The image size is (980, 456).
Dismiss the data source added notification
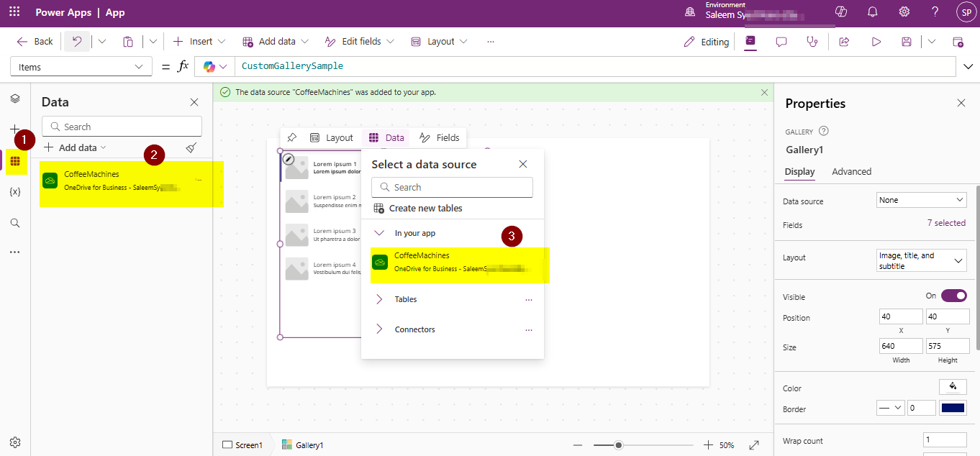point(764,92)
